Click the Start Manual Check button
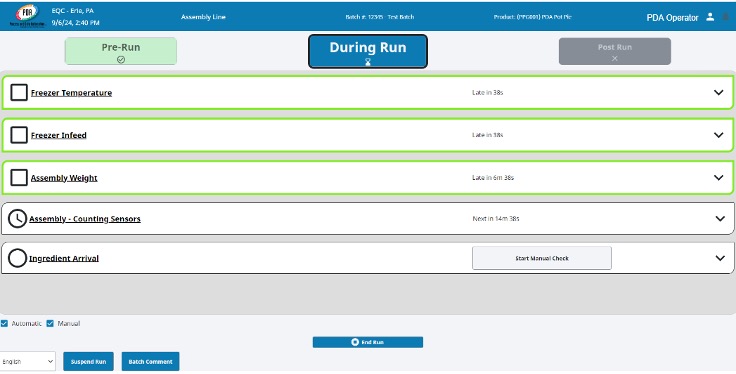 click(542, 258)
